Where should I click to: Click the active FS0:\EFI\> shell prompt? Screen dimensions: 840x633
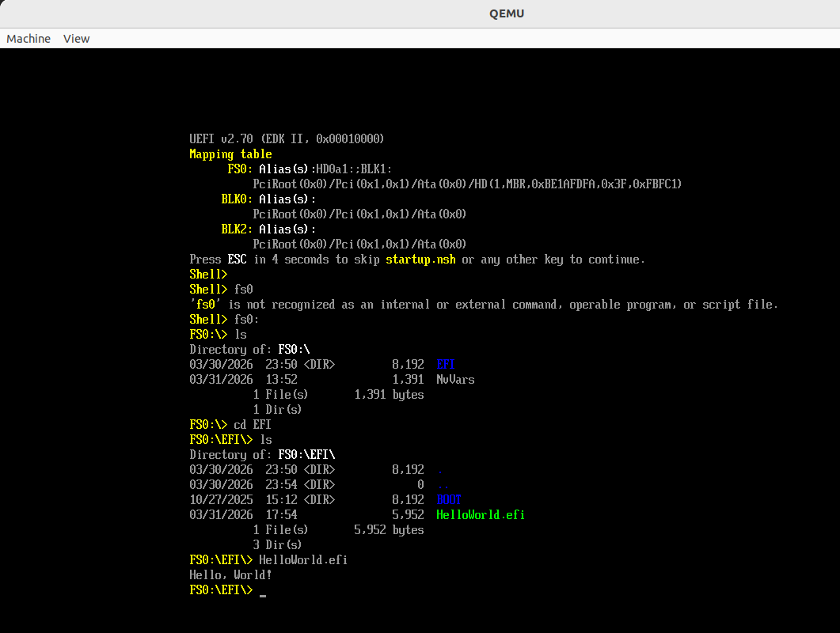(220, 589)
